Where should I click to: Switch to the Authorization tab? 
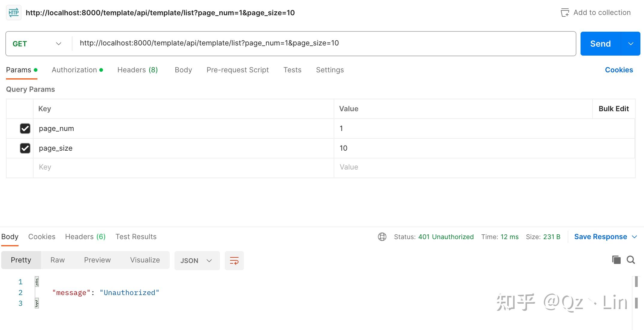[x=74, y=70]
